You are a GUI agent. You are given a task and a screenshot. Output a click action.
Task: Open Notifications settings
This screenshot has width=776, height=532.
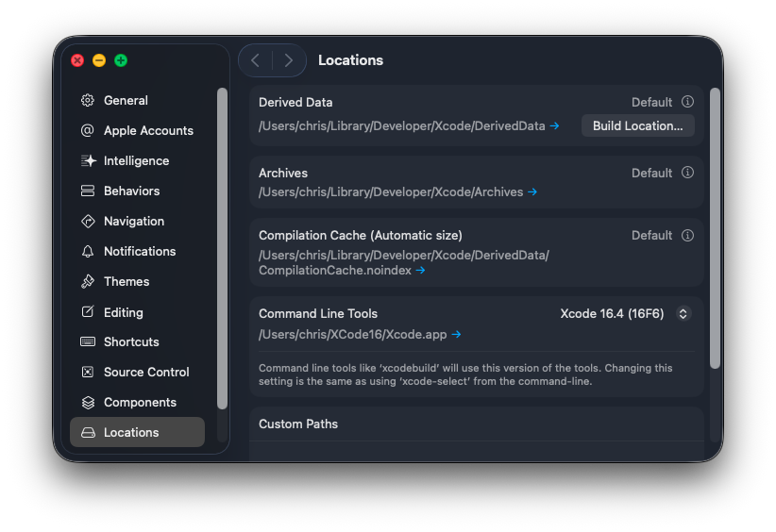pos(137,251)
